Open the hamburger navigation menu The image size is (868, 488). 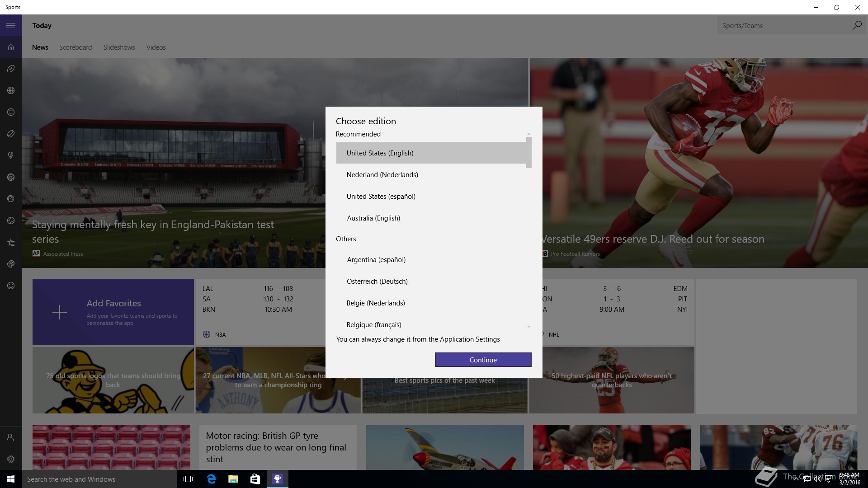click(11, 26)
